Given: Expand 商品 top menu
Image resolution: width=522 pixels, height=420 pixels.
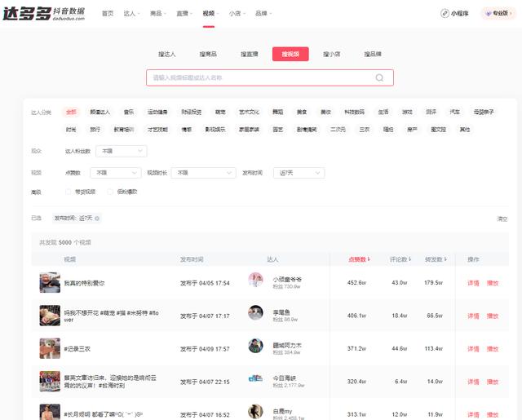Looking at the screenshot, I should click(x=157, y=13).
